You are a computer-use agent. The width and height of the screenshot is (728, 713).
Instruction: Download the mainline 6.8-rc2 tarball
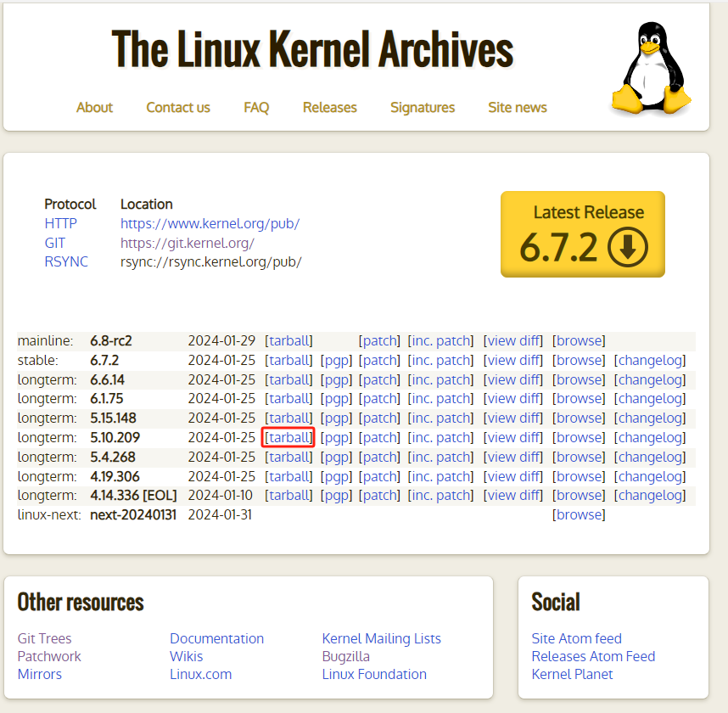[x=288, y=341]
